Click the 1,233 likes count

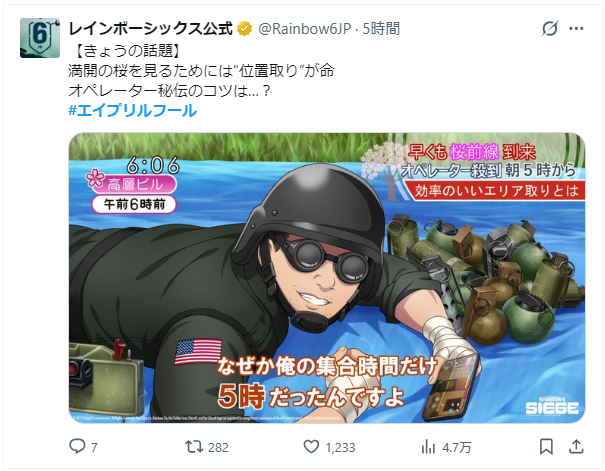pos(340,447)
